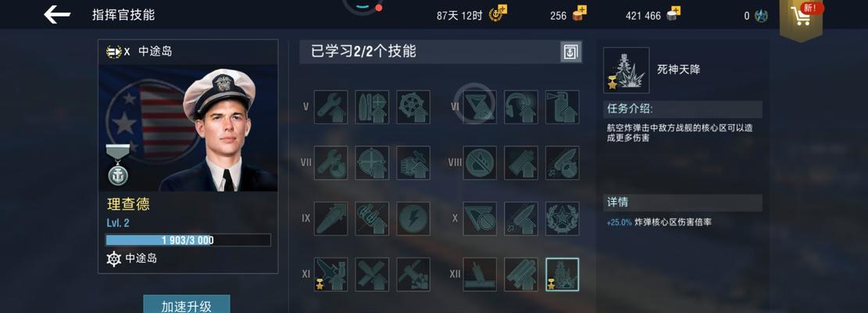Select highlighted bomb skill in row XII
Image resolution: width=868 pixels, height=313 pixels.
click(x=562, y=274)
